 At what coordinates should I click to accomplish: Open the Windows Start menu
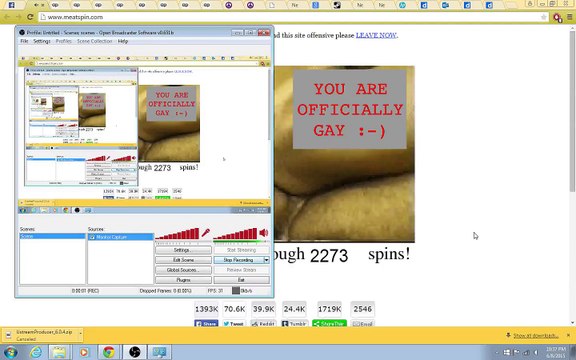tap(11, 353)
